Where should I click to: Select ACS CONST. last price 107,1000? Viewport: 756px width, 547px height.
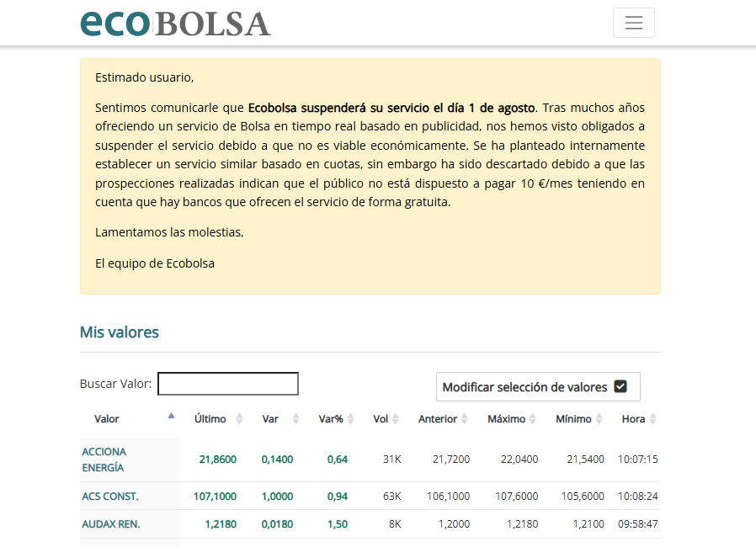[215, 497]
